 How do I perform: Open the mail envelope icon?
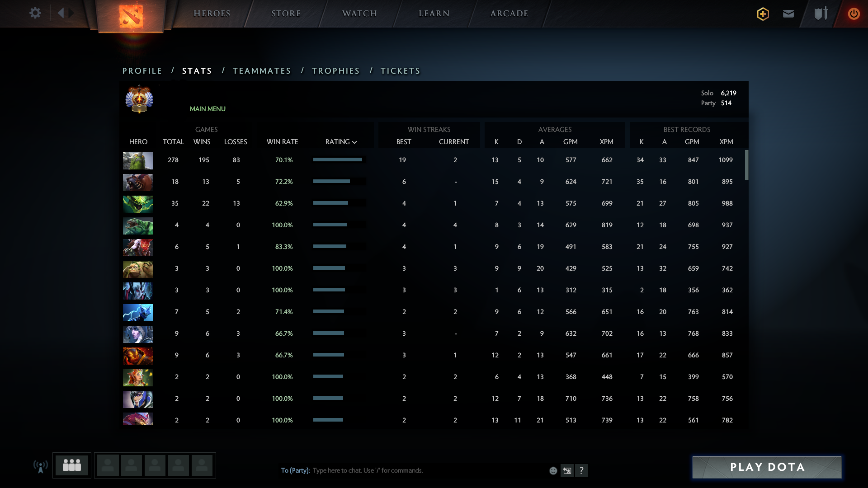[x=788, y=14]
